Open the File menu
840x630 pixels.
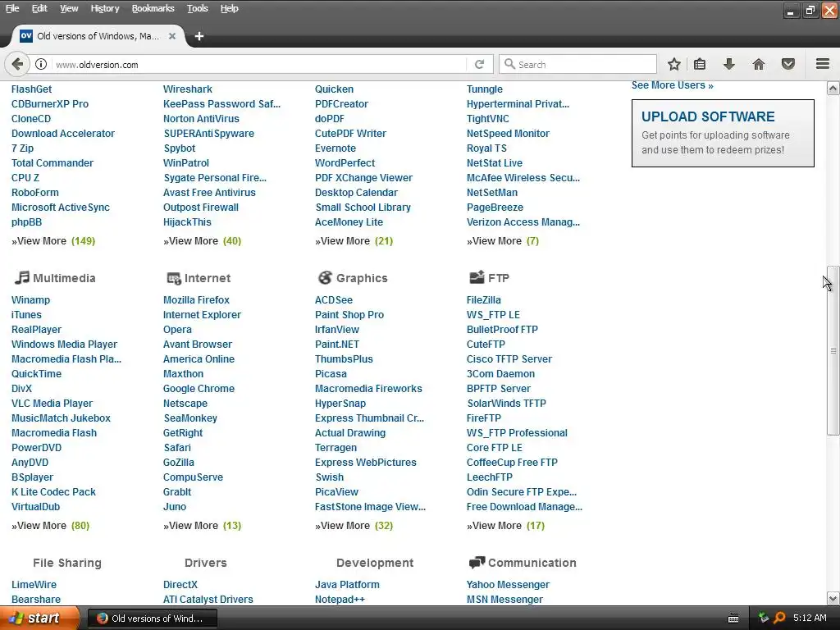point(12,8)
